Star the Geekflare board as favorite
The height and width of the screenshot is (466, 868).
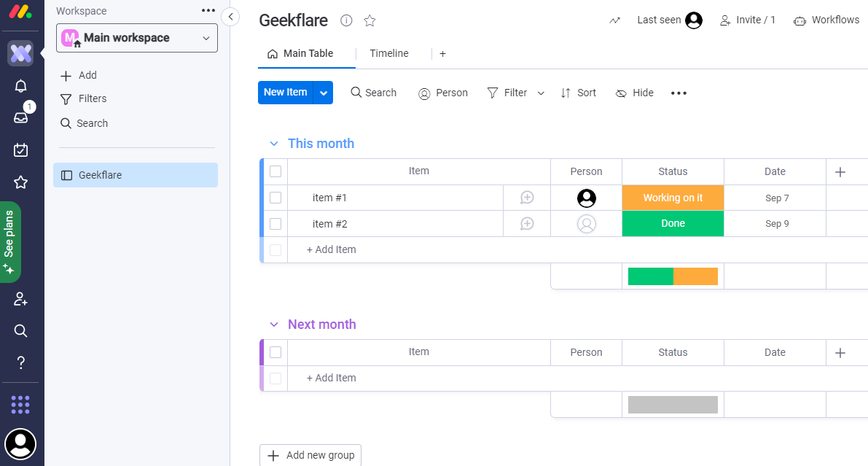coord(370,20)
